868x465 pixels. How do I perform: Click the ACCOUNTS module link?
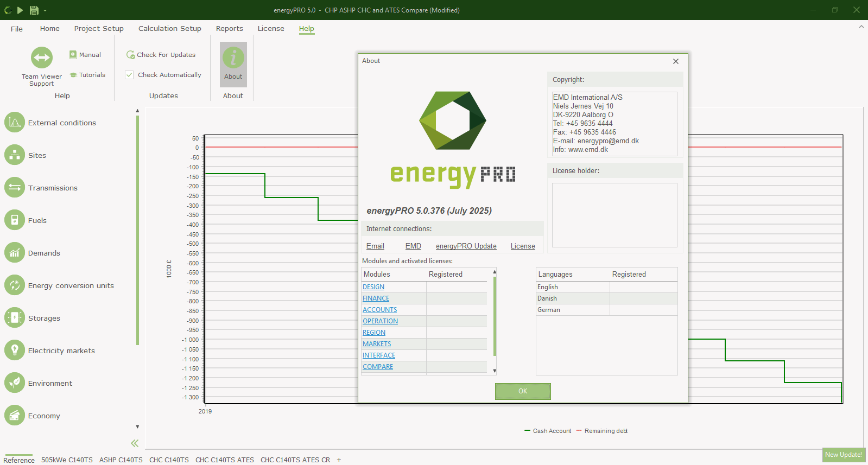(x=380, y=310)
